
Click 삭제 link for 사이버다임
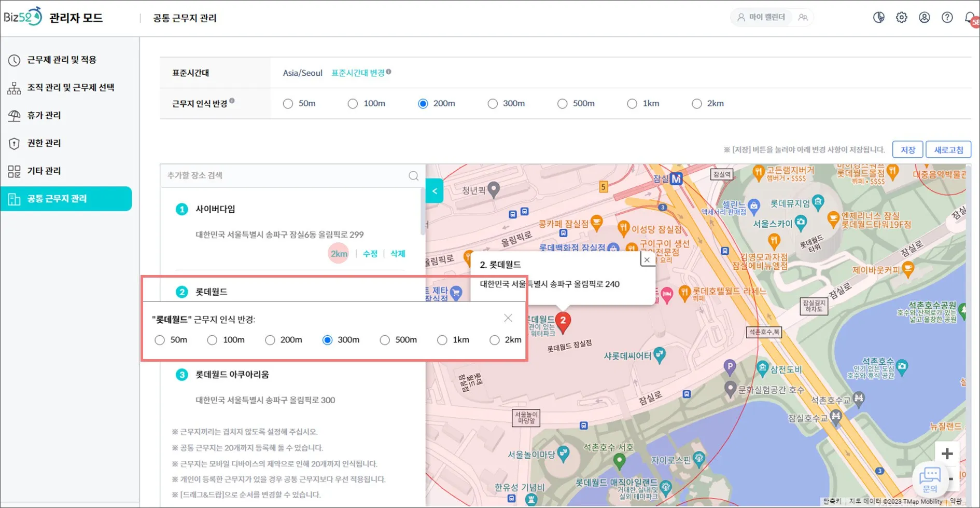[x=398, y=254]
